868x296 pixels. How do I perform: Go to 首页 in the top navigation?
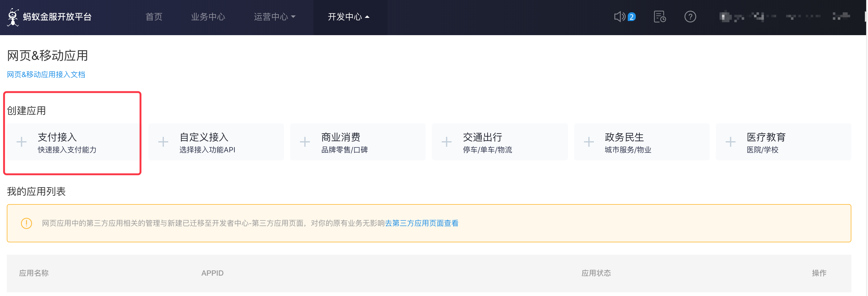(154, 17)
